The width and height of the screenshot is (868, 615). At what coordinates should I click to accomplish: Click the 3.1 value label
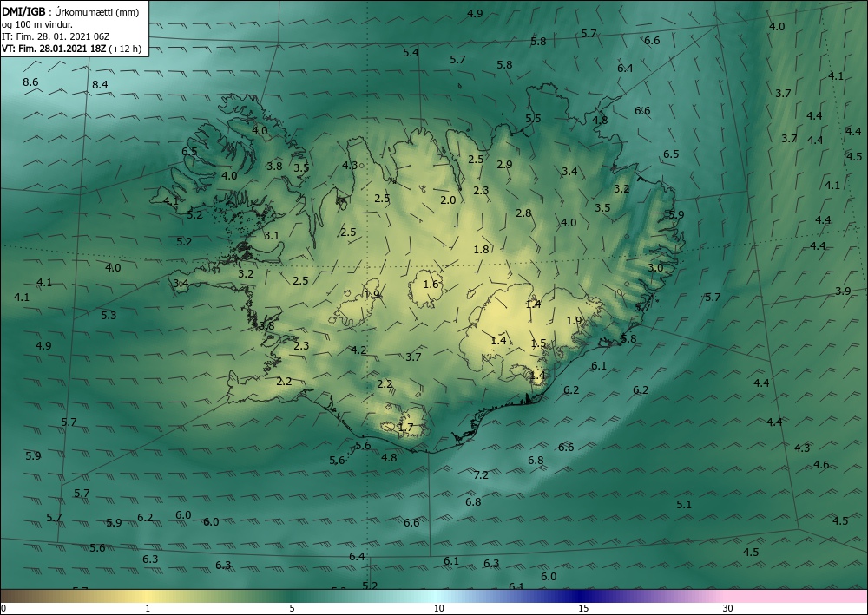271,236
